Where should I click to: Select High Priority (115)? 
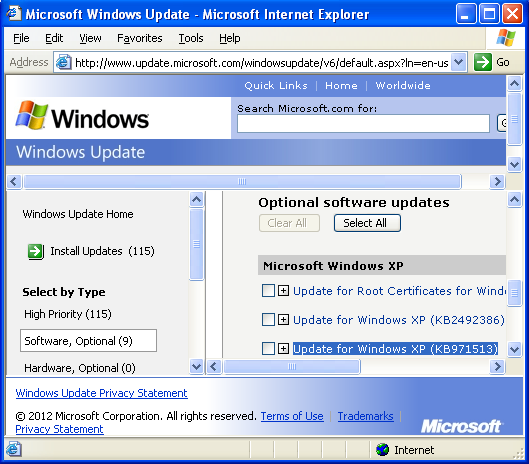coord(68,314)
